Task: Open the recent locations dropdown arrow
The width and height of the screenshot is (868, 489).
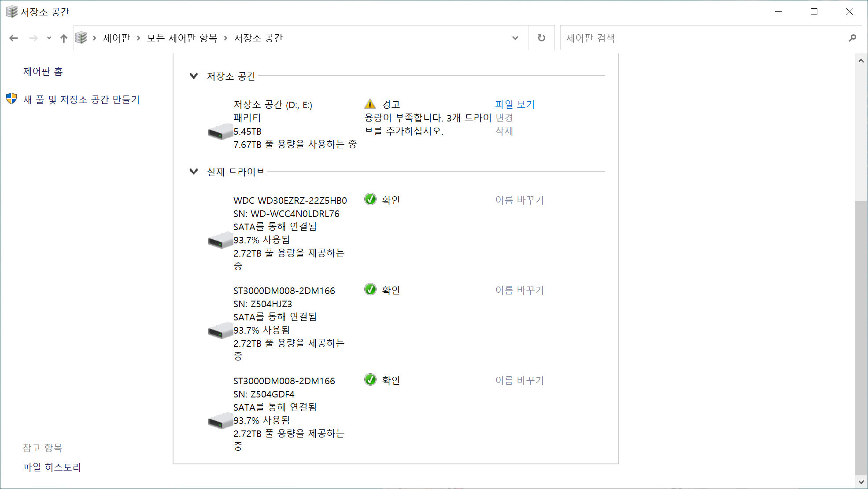Action: [49, 38]
